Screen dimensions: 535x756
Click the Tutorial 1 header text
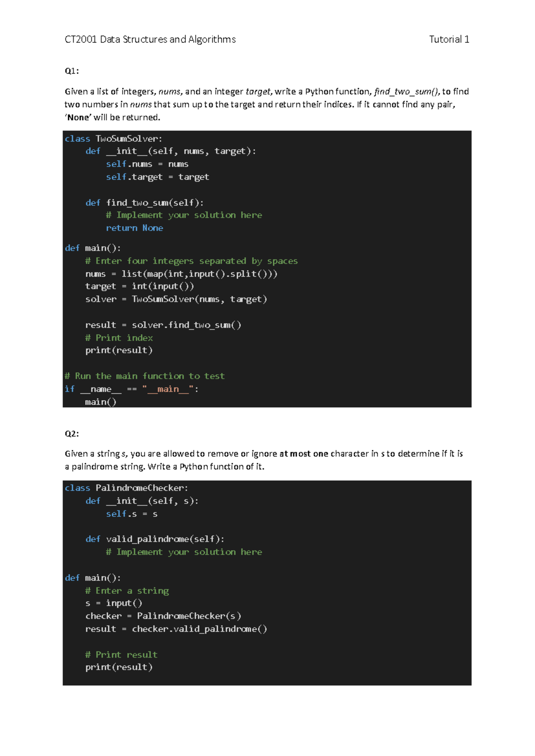pyautogui.click(x=449, y=39)
